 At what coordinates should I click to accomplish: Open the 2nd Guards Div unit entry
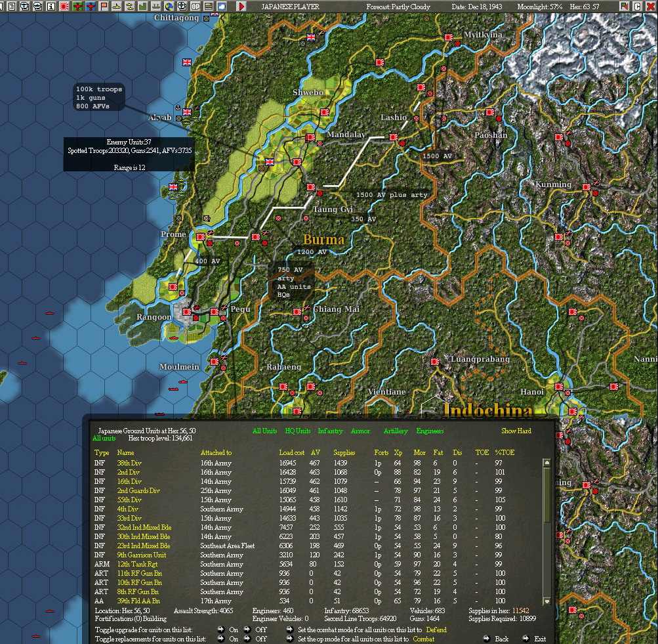[138, 490]
